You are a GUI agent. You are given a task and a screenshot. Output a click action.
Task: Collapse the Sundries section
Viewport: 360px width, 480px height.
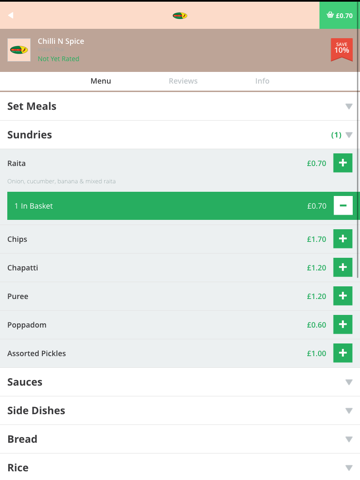pos(180,135)
